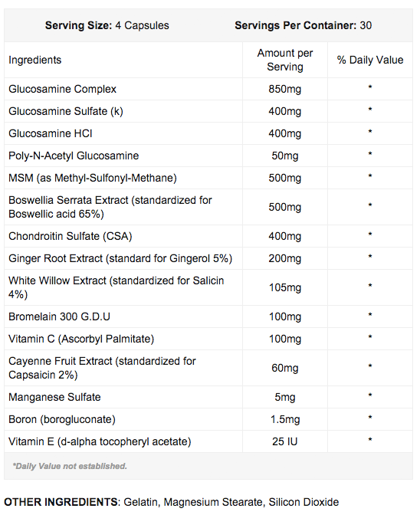Select the OTHER INGREDIENTS text line
Viewport: 420px width, 515px height.
pyautogui.click(x=172, y=502)
